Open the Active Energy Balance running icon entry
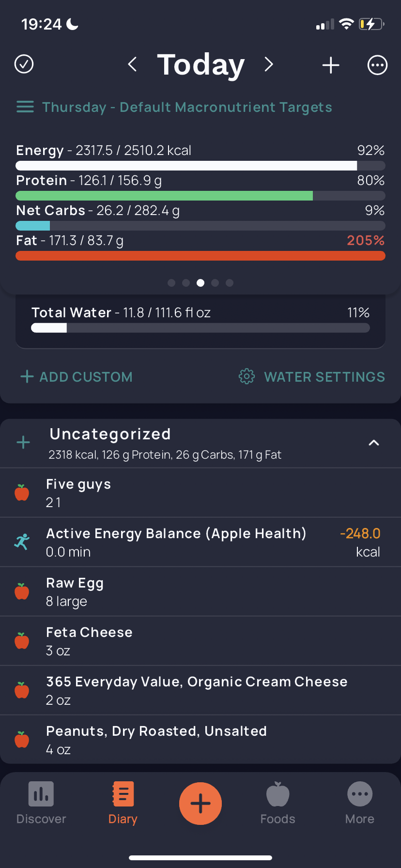 click(x=200, y=542)
